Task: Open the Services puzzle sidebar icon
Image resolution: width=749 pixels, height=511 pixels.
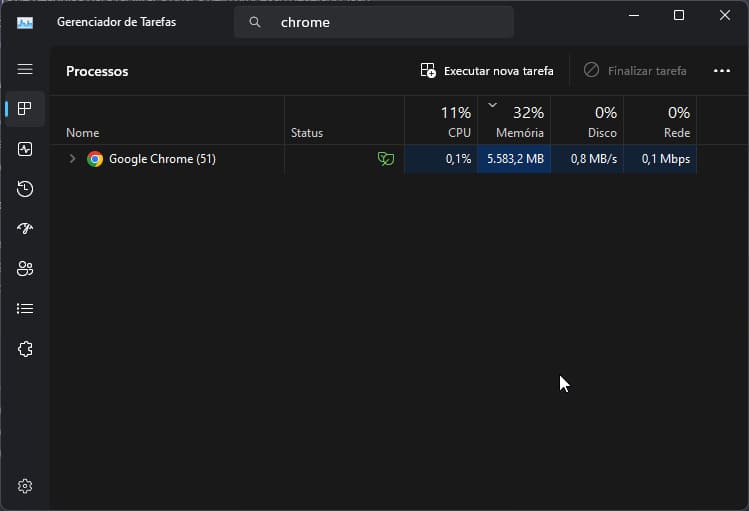Action: click(x=25, y=349)
